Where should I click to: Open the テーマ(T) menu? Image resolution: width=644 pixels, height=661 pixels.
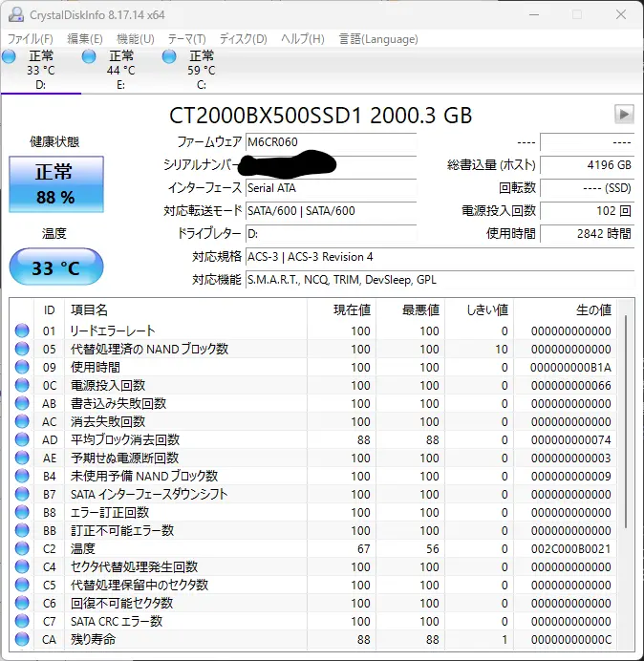187,39
